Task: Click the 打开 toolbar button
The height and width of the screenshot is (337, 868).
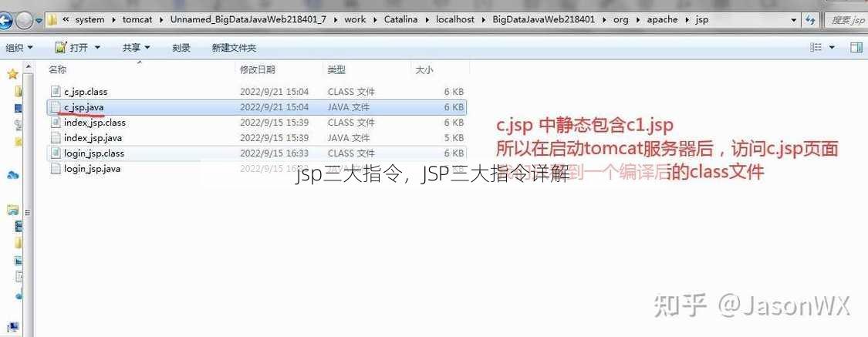Action: click(78, 48)
